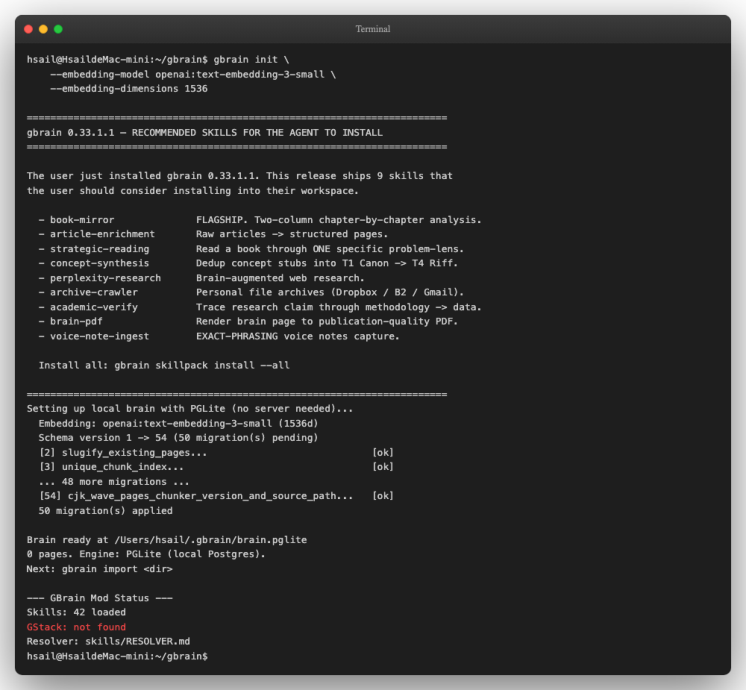Image resolution: width=746 pixels, height=690 pixels.
Task: Click 'Raw articles -> structured pages.' description
Action: (x=292, y=234)
